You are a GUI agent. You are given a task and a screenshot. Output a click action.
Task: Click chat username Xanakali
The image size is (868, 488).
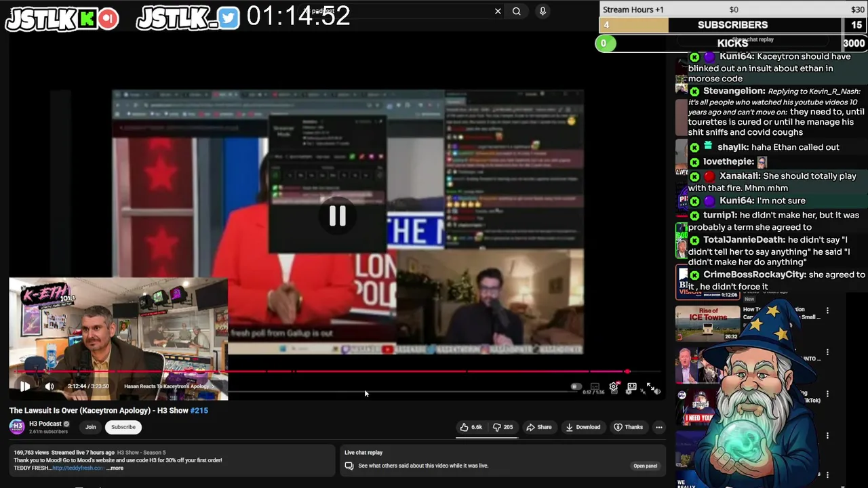(x=740, y=176)
